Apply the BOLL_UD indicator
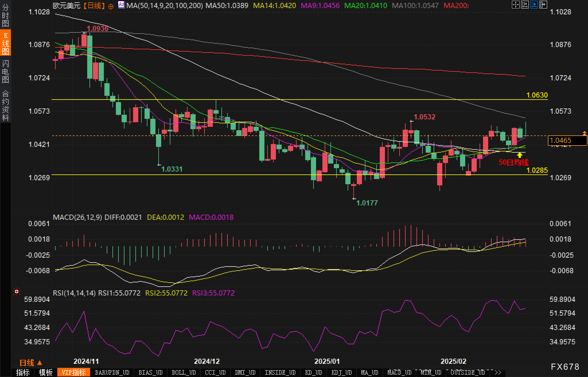Viewport: 588px width, 377px height. (x=184, y=372)
